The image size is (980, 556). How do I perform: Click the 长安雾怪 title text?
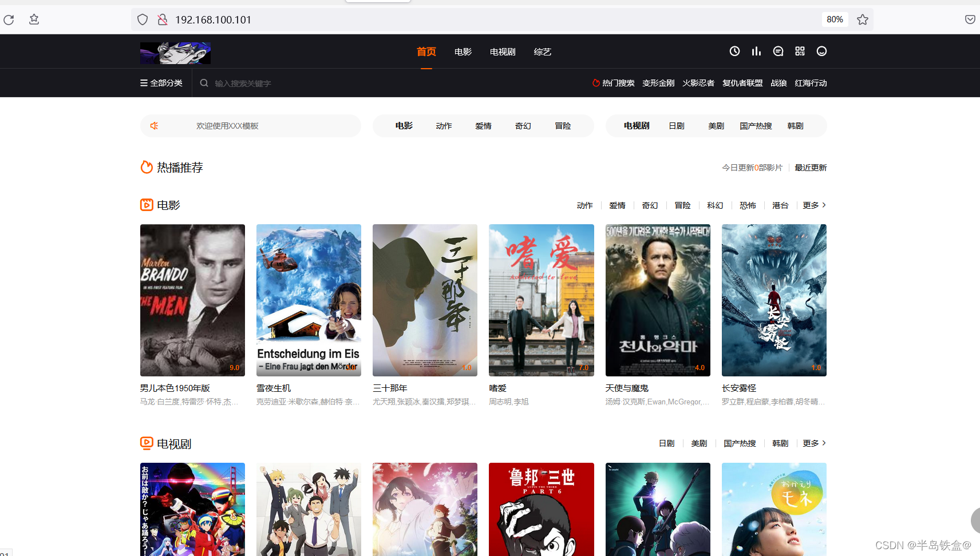tap(739, 388)
